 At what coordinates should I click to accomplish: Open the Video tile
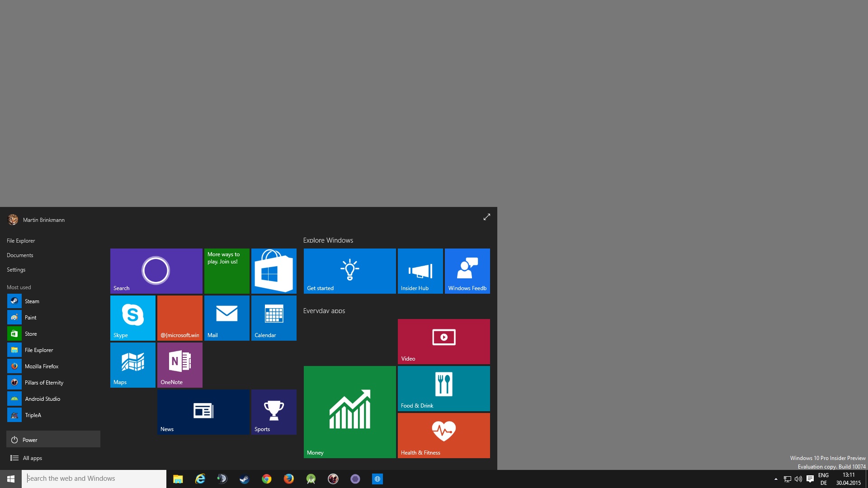coord(443,341)
